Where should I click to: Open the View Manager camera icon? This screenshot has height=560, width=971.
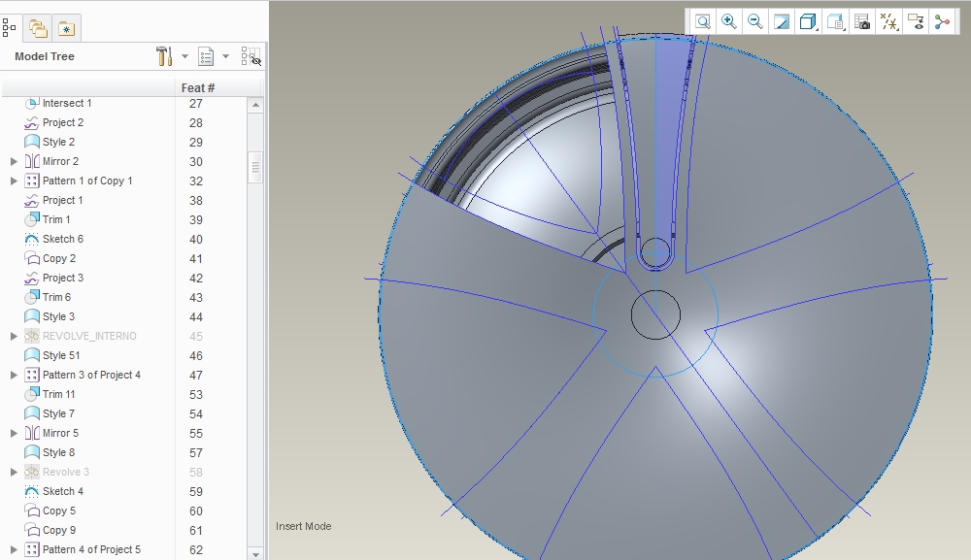click(862, 22)
